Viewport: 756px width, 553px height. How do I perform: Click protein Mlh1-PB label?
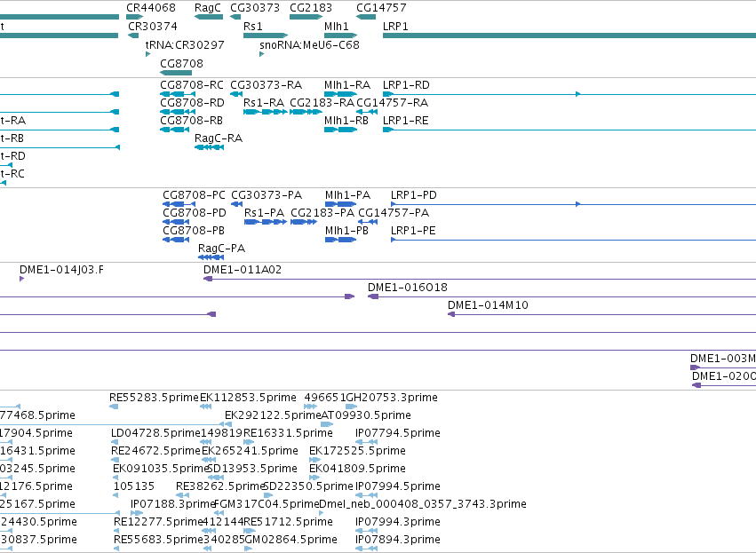tap(347, 231)
